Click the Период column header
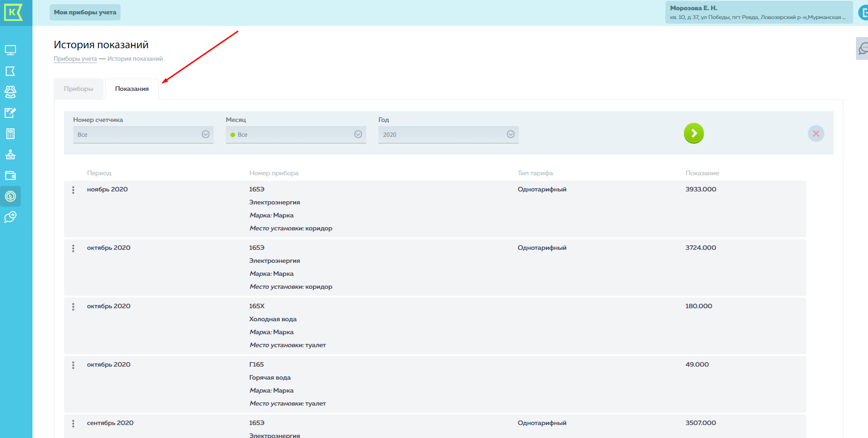Screen dimensions: 868x438 (99, 173)
